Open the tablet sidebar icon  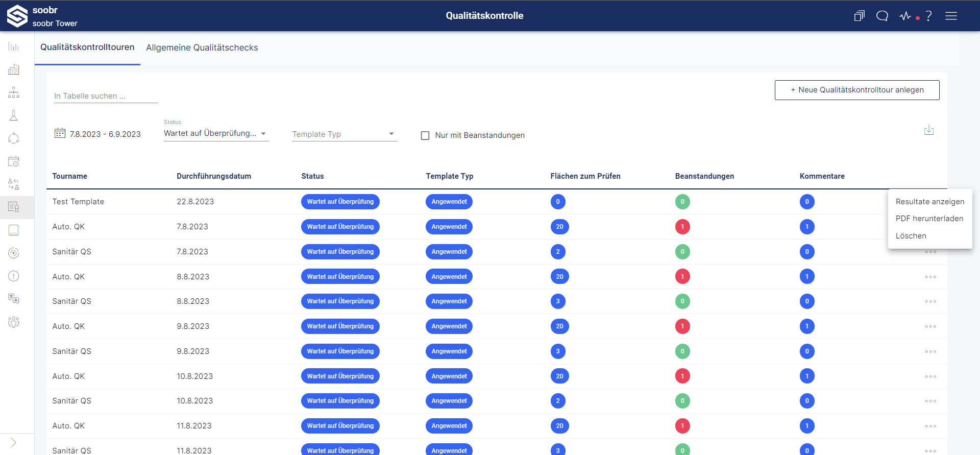tap(14, 230)
